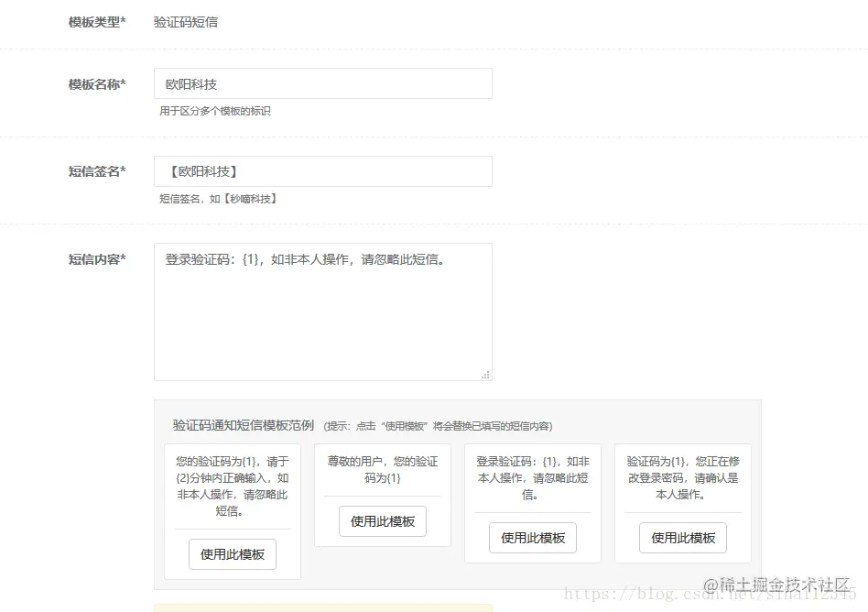The height and width of the screenshot is (612, 868).
Task: Click the hint 用于区分多个模板的标识
Action: click(215, 112)
